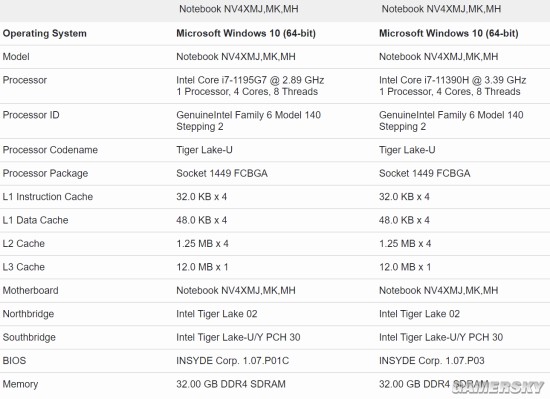This screenshot has width=550, height=399.
Task: Select the right Socket 1449 FCBGA value
Action: pyautogui.click(x=424, y=173)
